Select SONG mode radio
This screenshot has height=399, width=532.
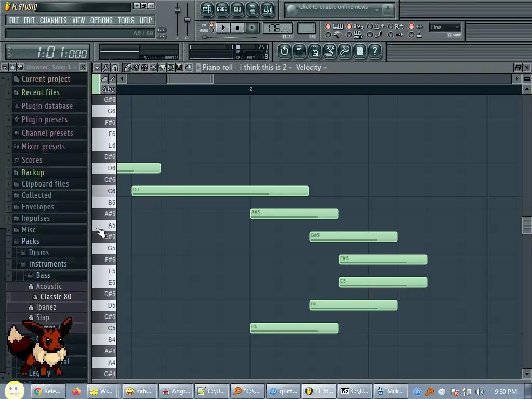212,31
